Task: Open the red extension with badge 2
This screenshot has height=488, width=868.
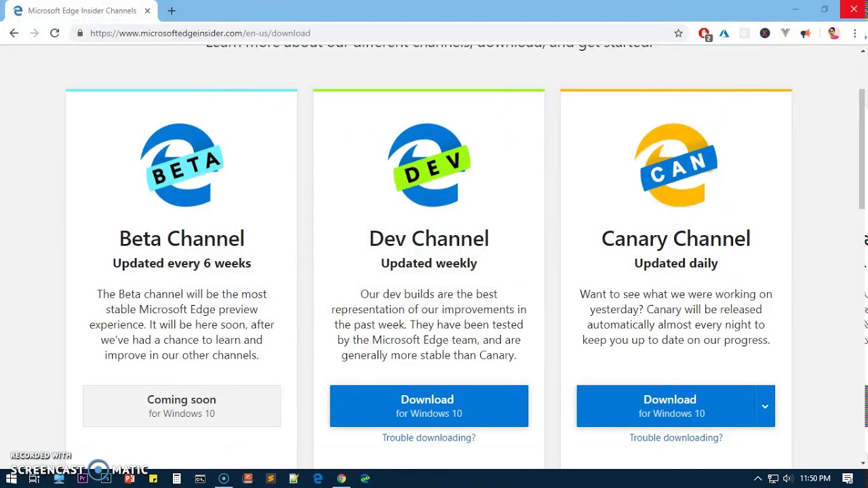Action: 705,33
